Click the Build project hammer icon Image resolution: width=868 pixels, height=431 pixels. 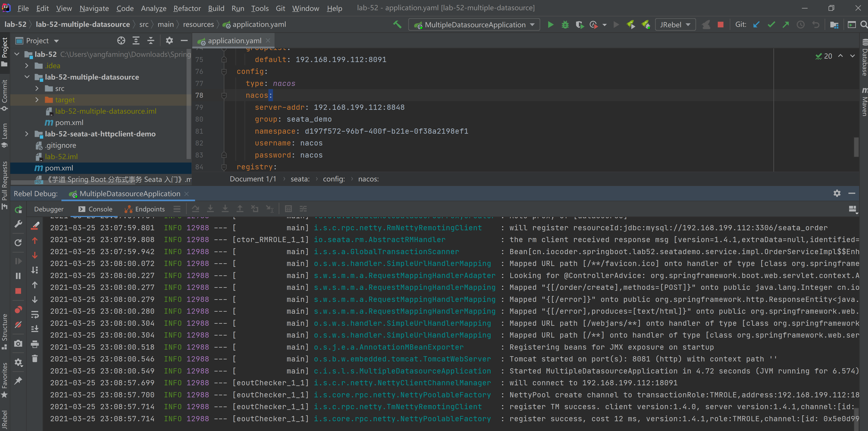click(397, 25)
